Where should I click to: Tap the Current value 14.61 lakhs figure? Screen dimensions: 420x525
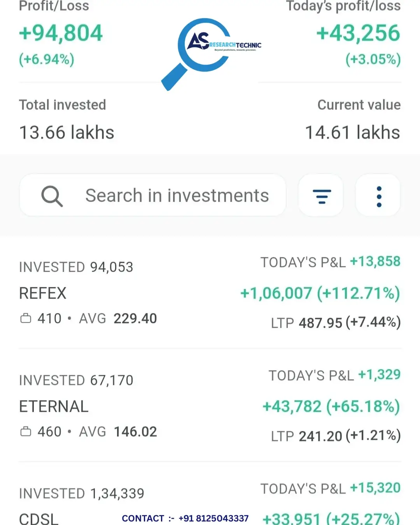(x=353, y=133)
